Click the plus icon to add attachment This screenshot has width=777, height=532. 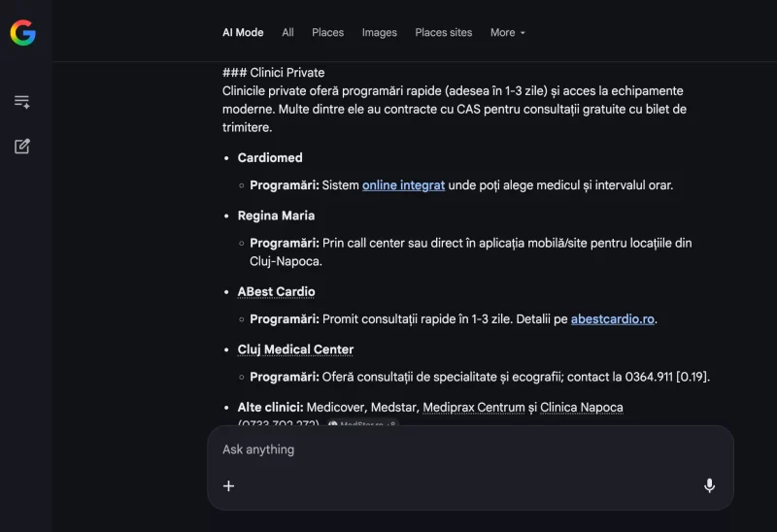click(x=229, y=486)
